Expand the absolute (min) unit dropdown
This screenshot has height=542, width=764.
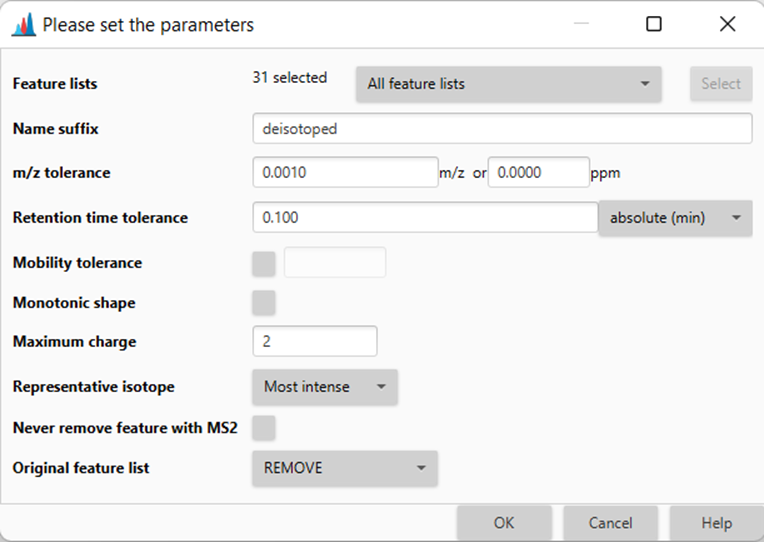click(x=675, y=218)
